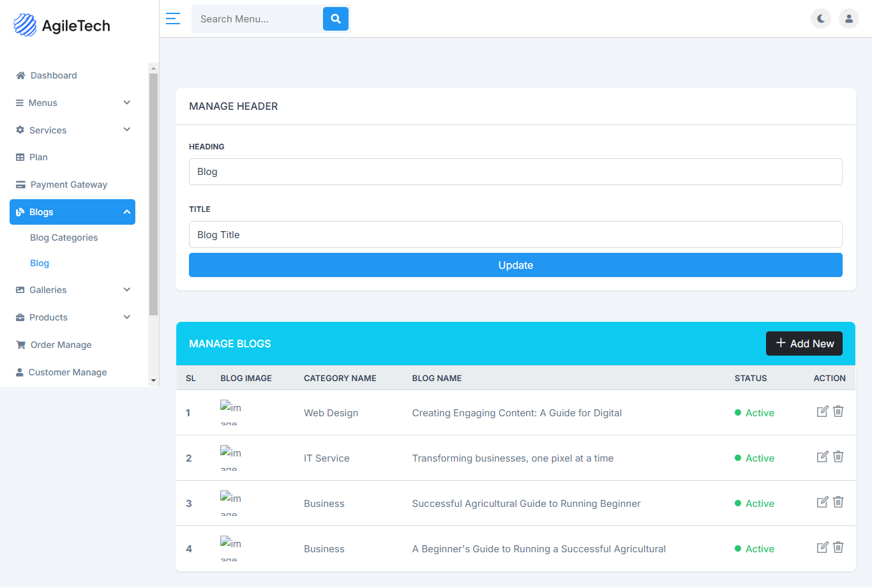This screenshot has width=872, height=588.
Task: Open Customer Manage in sidebar
Action: pos(72,372)
